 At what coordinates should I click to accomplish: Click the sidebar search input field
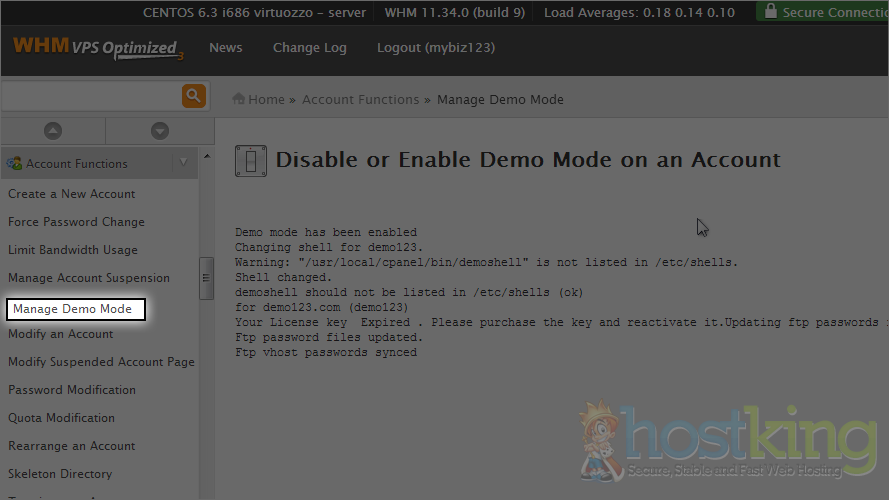pyautogui.click(x=90, y=96)
